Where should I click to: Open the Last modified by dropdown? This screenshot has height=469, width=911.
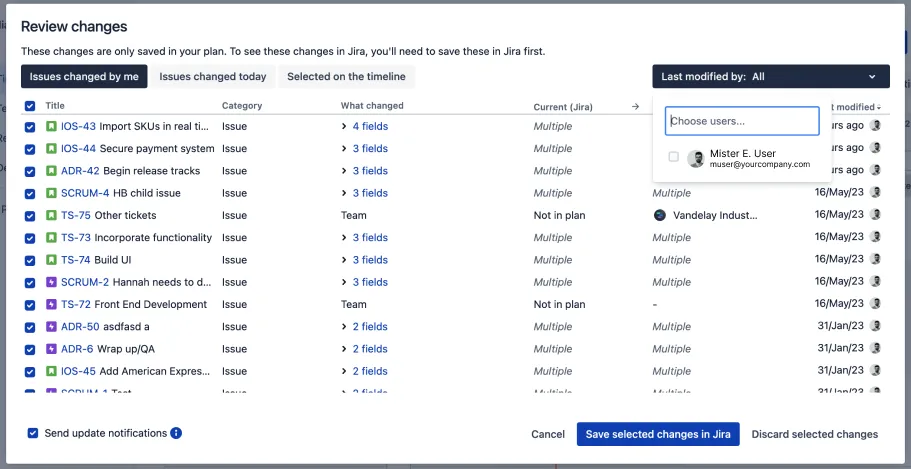[x=771, y=76]
